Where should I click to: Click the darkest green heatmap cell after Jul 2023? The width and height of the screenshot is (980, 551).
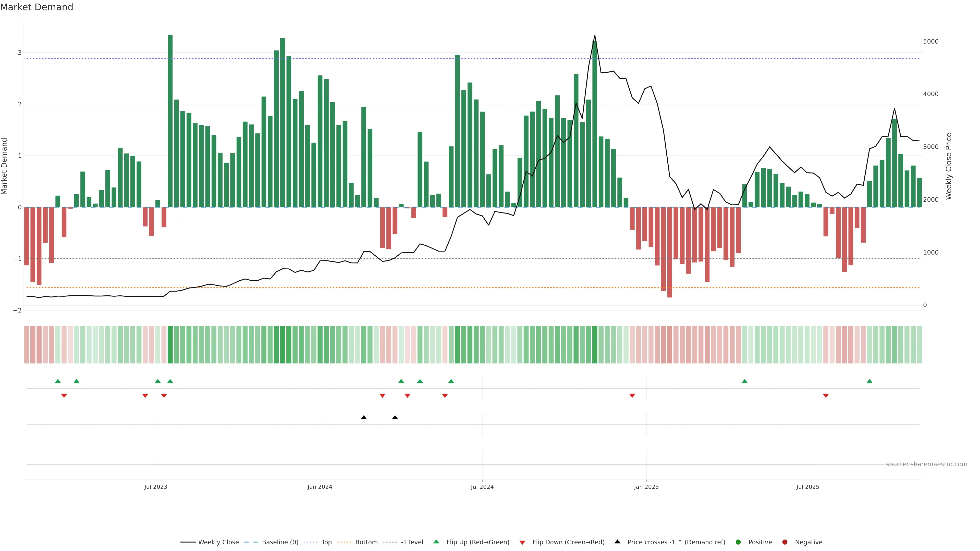[170, 345]
